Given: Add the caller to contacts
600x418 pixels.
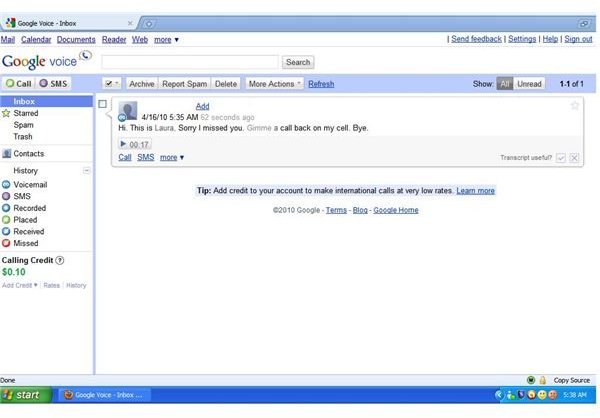Looking at the screenshot, I should (x=202, y=106).
